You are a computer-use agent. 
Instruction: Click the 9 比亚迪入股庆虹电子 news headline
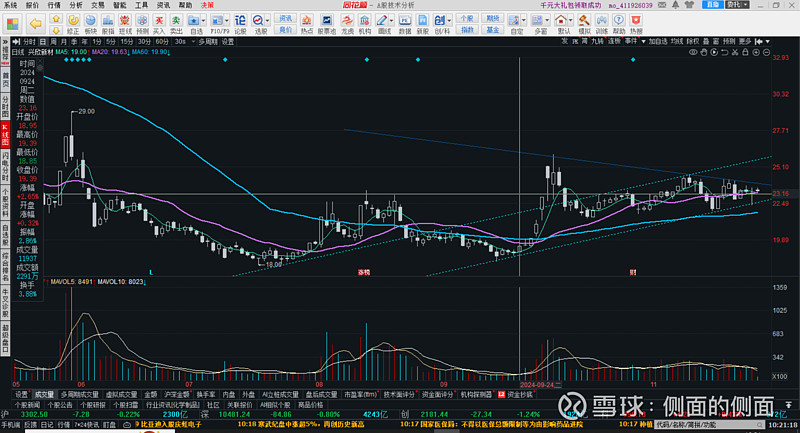[x=168, y=424]
